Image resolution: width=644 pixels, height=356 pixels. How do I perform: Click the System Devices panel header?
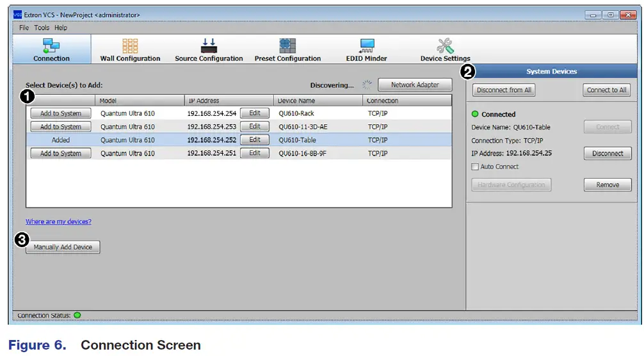pos(552,71)
